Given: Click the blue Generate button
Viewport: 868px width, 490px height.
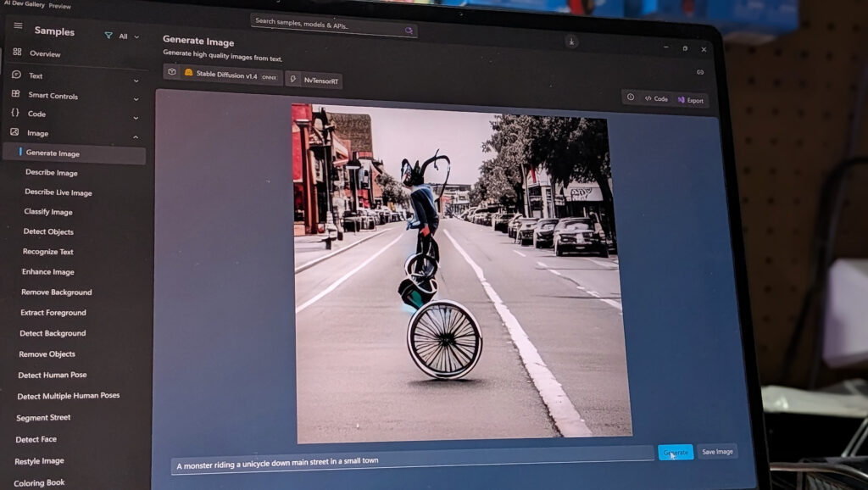Looking at the screenshot, I should pyautogui.click(x=676, y=453).
